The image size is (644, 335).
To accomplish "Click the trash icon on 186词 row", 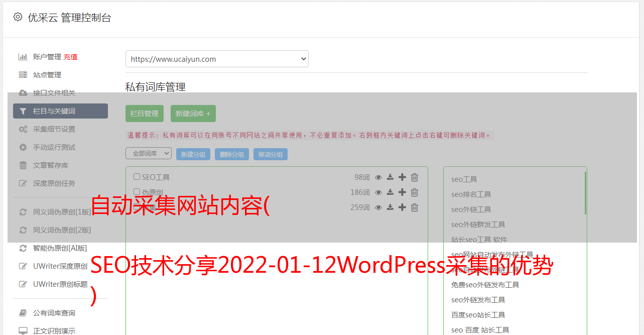I will click(x=415, y=192).
